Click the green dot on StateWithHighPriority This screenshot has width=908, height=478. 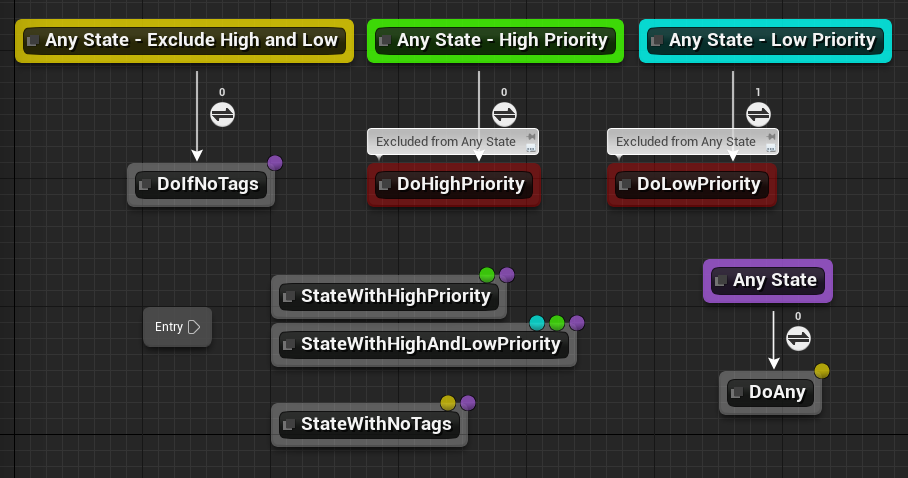[487, 275]
